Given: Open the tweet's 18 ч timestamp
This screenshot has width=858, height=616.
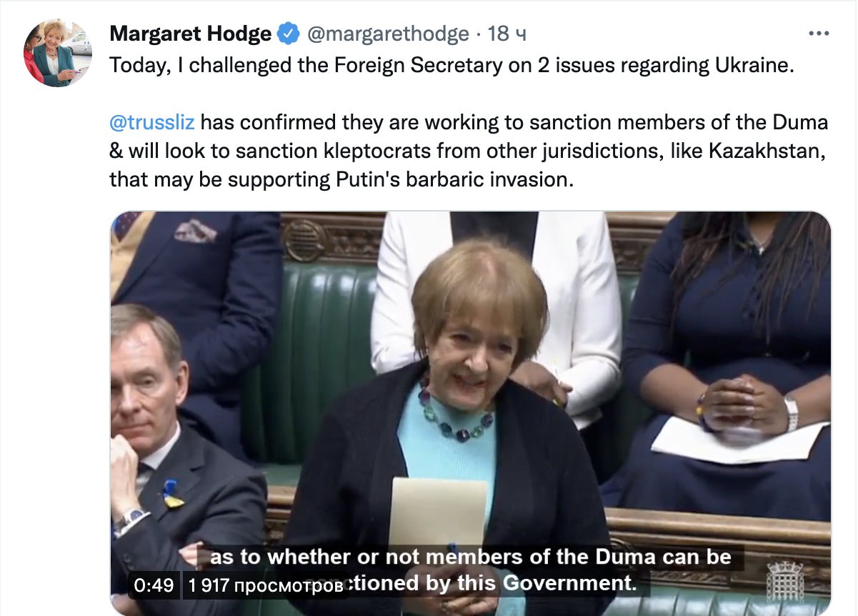Looking at the screenshot, I should coord(507,34).
